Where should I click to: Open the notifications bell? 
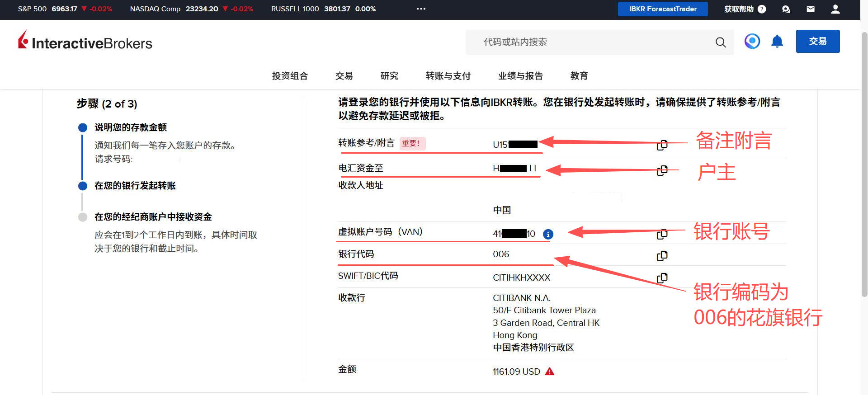coord(777,42)
